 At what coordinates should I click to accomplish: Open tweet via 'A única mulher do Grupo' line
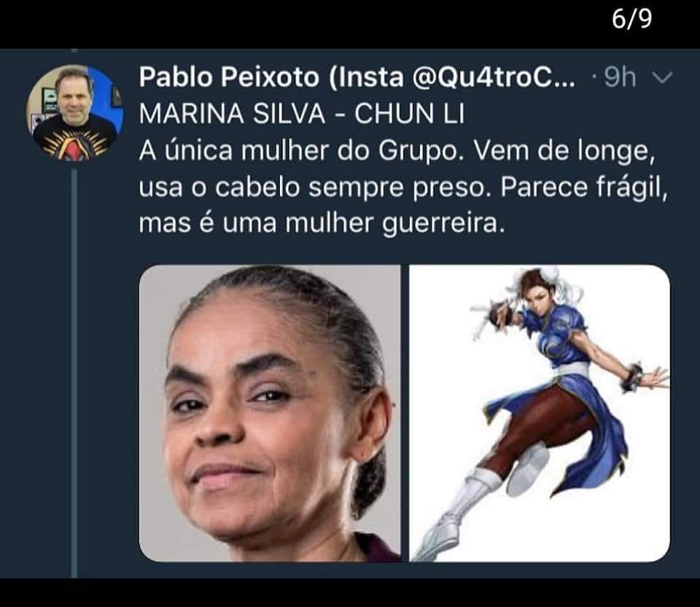[397, 151]
